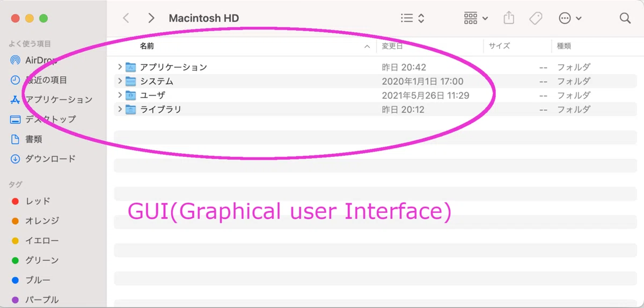Expand the ライブラリ folder row

(120, 109)
